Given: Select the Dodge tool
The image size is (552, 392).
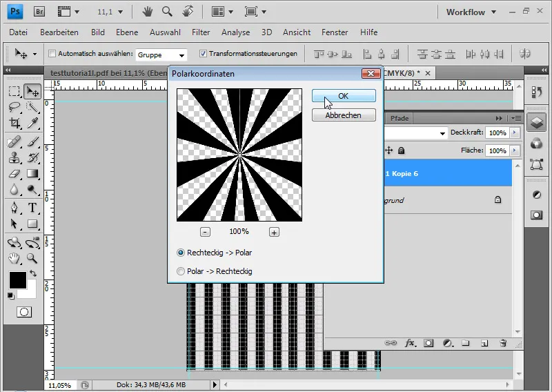Looking at the screenshot, I should point(32,190).
